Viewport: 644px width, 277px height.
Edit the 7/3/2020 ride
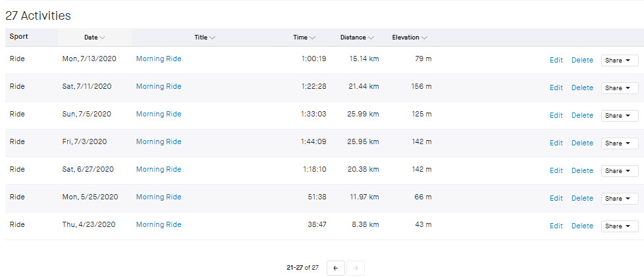pyautogui.click(x=556, y=143)
